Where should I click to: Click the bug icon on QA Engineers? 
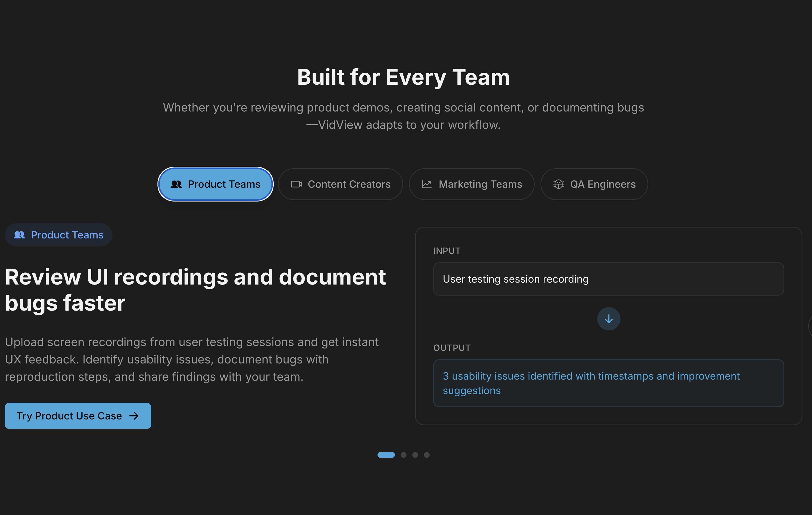coord(558,184)
